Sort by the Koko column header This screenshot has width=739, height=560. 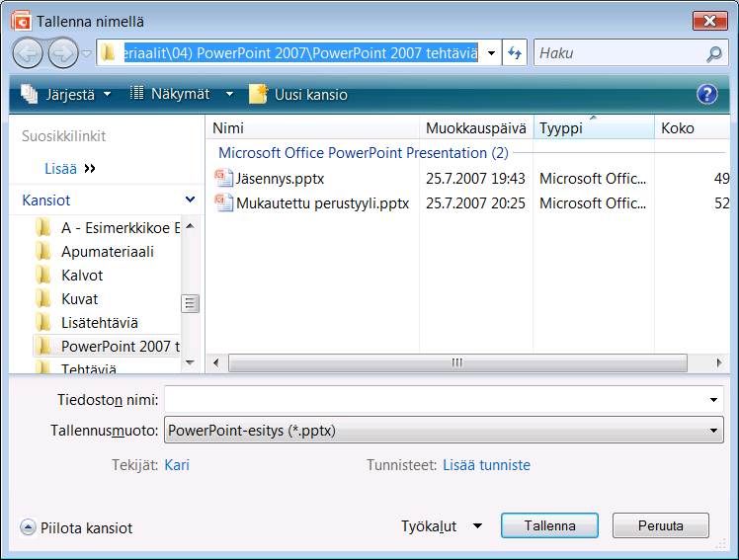692,128
